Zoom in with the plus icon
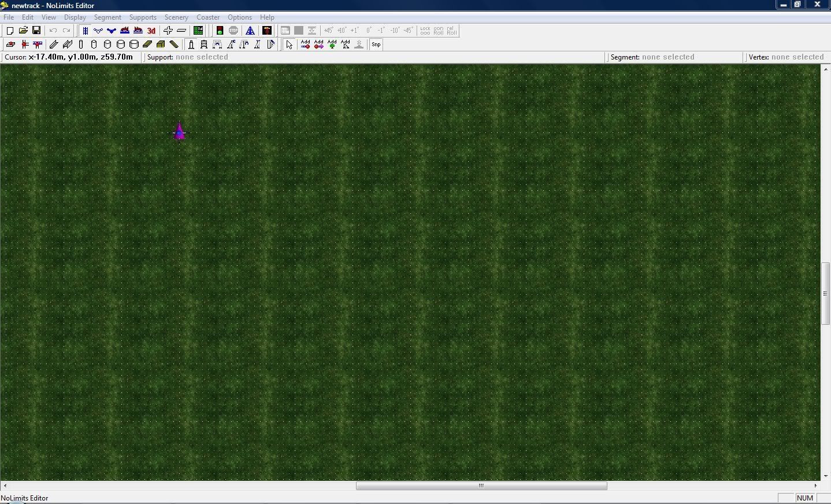Image resolution: width=831 pixels, height=504 pixels. tap(168, 31)
